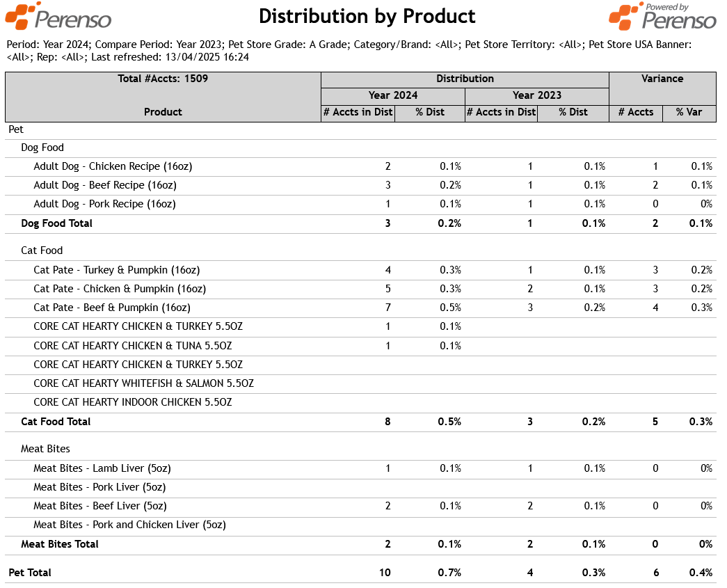Viewport: 727px width, 588px height.
Task: Click the Powered by Perenso logo
Action: [662, 17]
